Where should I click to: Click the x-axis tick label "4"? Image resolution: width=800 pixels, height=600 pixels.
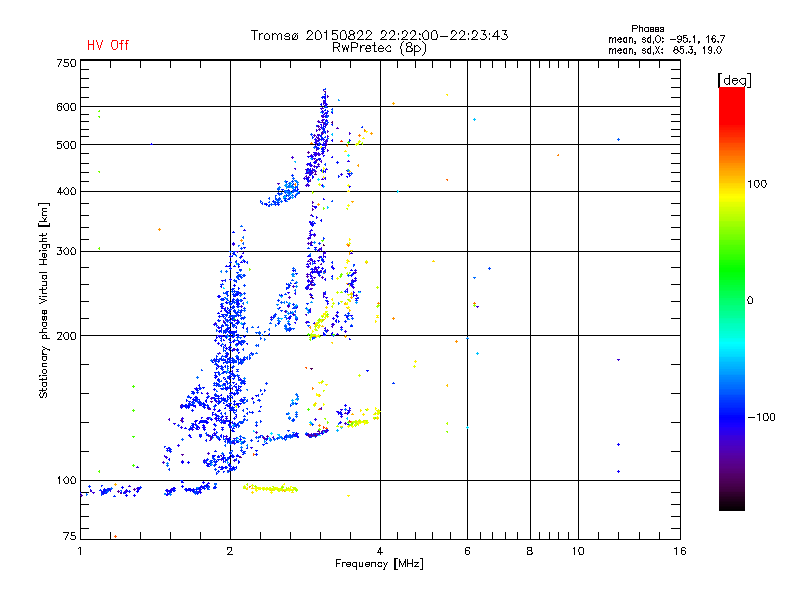pos(380,551)
